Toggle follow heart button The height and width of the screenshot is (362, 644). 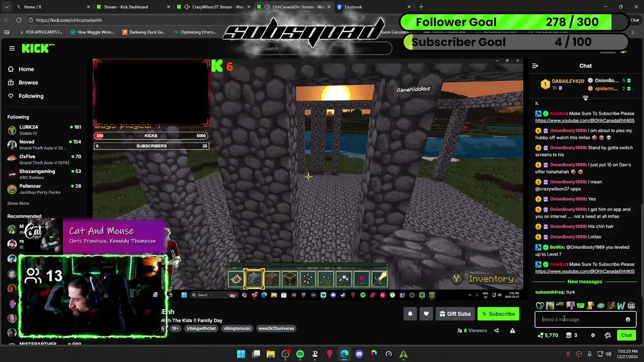(x=426, y=314)
